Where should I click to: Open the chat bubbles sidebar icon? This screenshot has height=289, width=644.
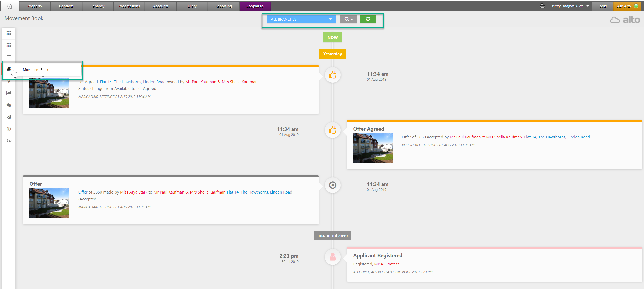coord(9,105)
